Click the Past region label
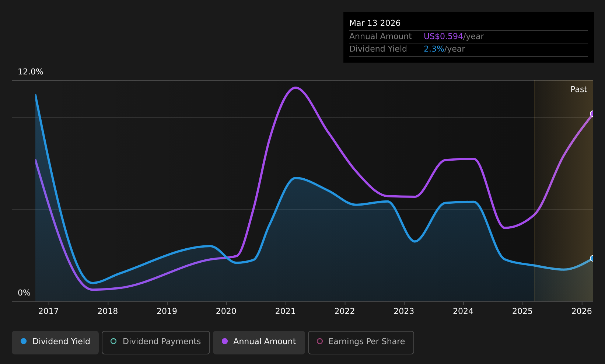Viewport: 605px width, 364px height. click(x=579, y=90)
